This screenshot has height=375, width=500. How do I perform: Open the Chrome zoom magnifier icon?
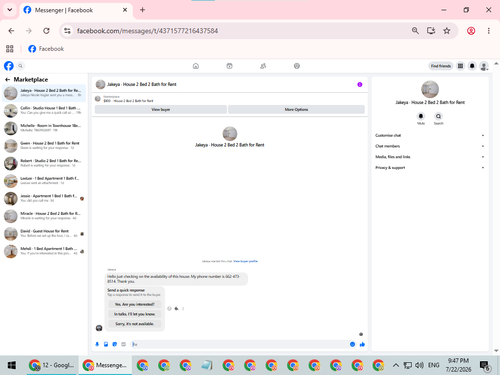pyautogui.click(x=415, y=31)
